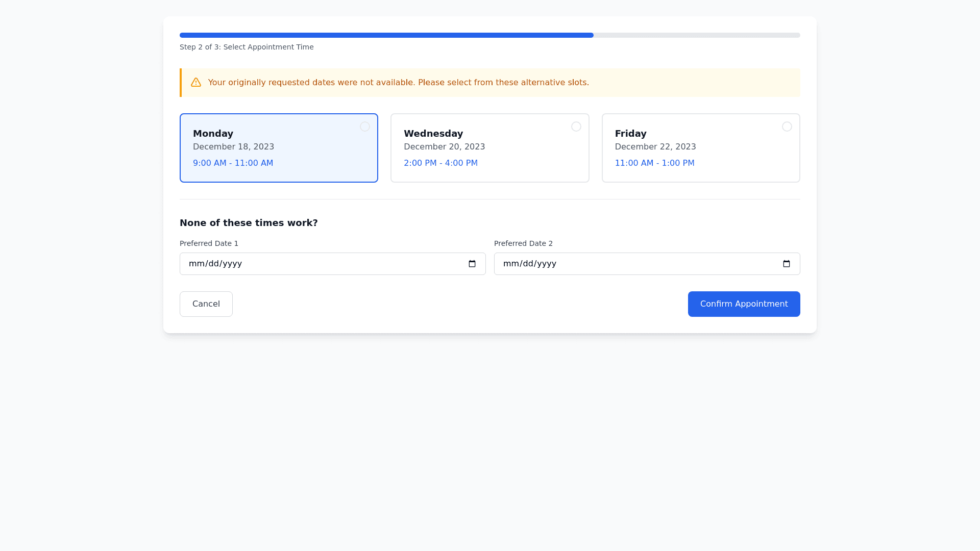The width and height of the screenshot is (980, 551).
Task: Select the Wednesday slot radio button
Action: (576, 127)
